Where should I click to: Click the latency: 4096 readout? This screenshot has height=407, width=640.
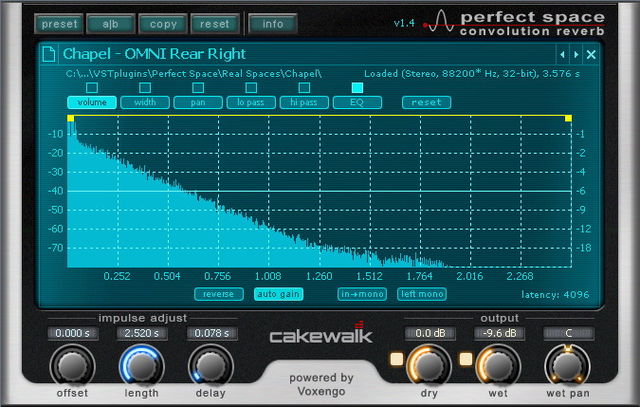[555, 295]
